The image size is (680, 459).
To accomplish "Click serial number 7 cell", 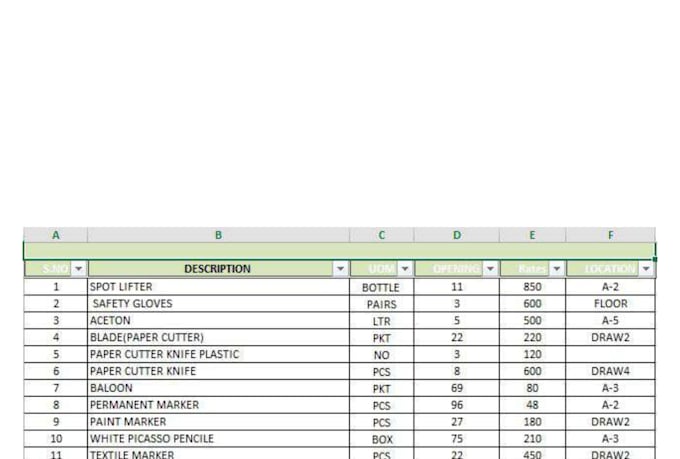I will click(56, 388).
